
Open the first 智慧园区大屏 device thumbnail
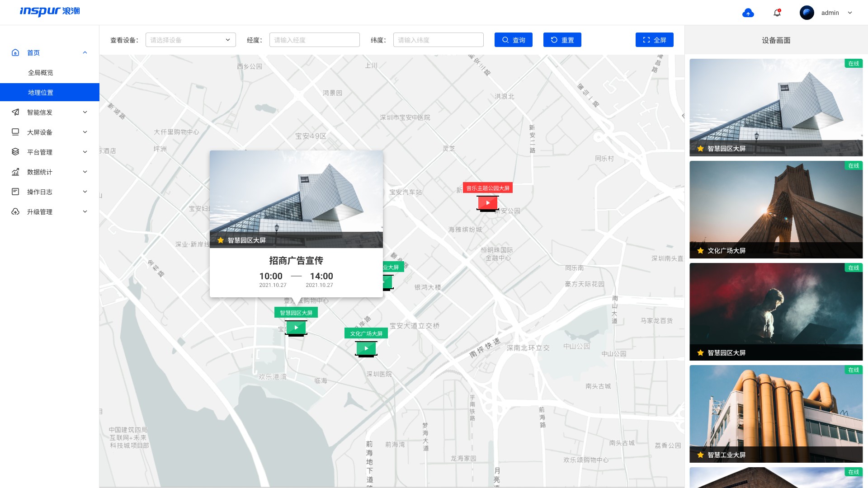point(776,108)
